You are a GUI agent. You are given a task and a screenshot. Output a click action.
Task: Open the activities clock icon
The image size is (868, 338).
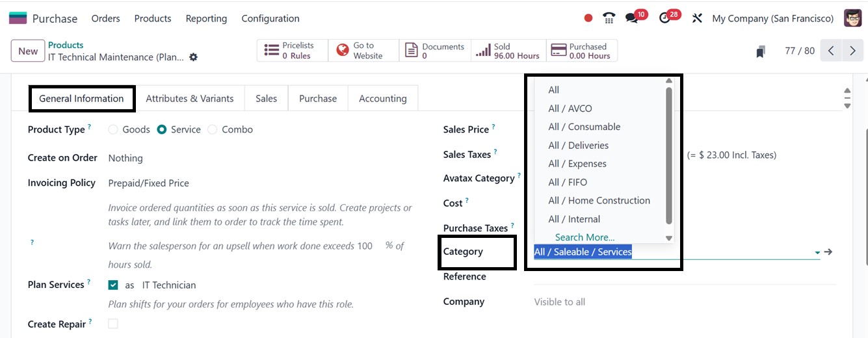coord(664,18)
